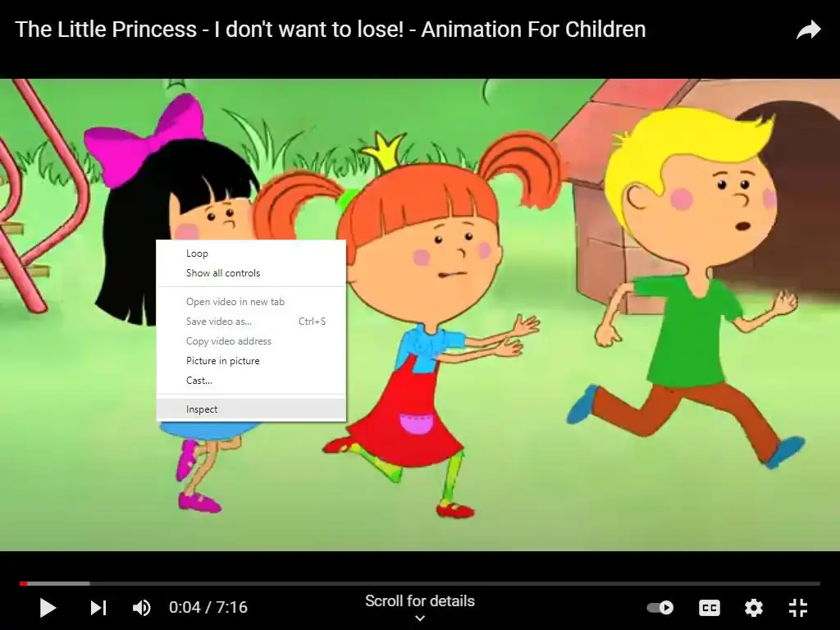Choose Save video as... option
The width and height of the screenshot is (840, 630).
pos(251,322)
